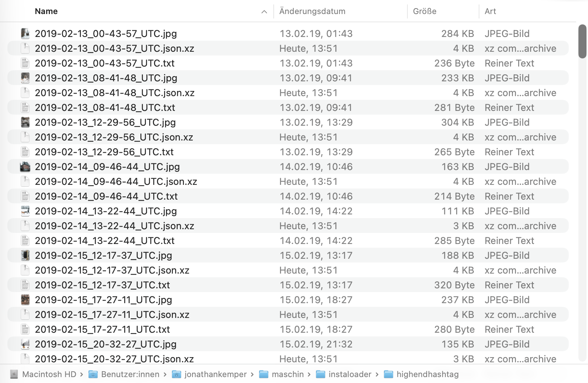Screen dimensions: 588x383
Task: Click the maschin folder in path bar
Action: coord(287,374)
